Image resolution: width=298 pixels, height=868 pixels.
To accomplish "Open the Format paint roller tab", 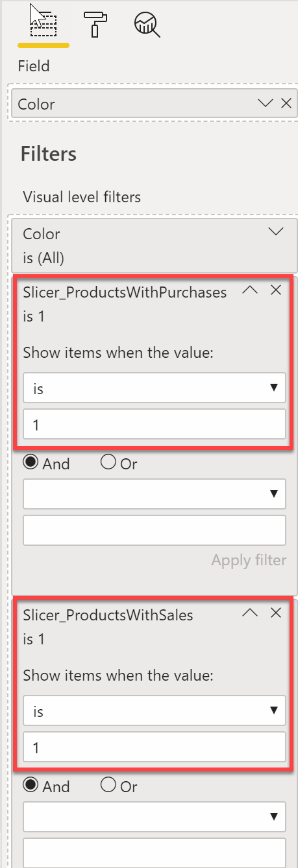I will [x=96, y=25].
